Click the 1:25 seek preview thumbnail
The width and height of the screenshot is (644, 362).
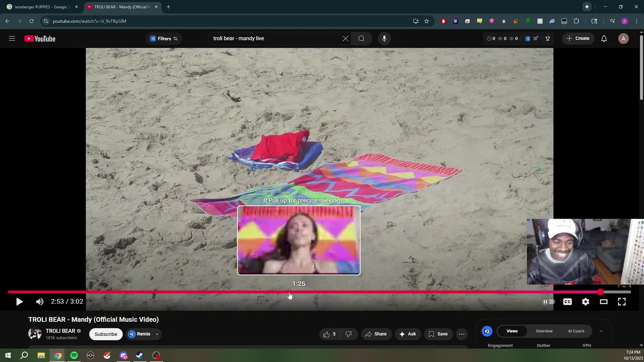[299, 240]
